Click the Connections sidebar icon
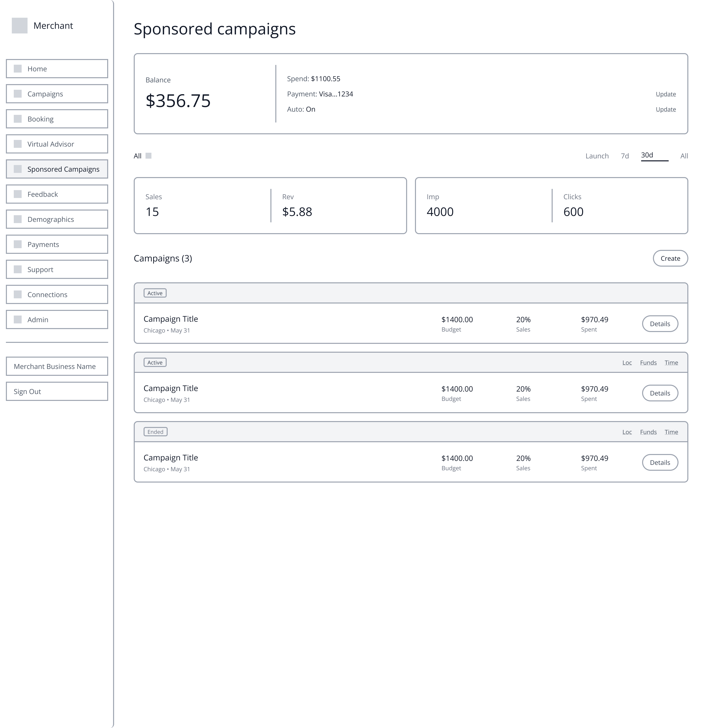The image size is (708, 728). tap(17, 295)
